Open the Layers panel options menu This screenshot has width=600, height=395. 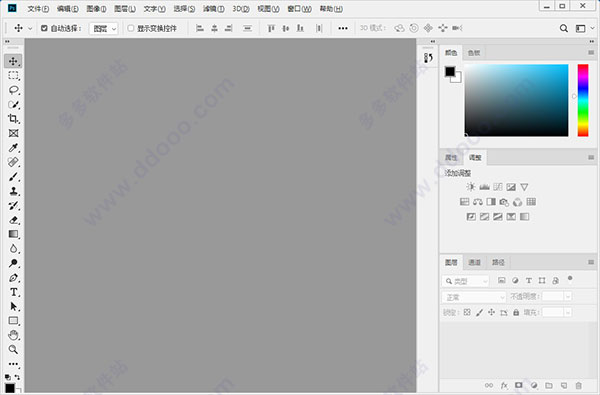(x=591, y=262)
